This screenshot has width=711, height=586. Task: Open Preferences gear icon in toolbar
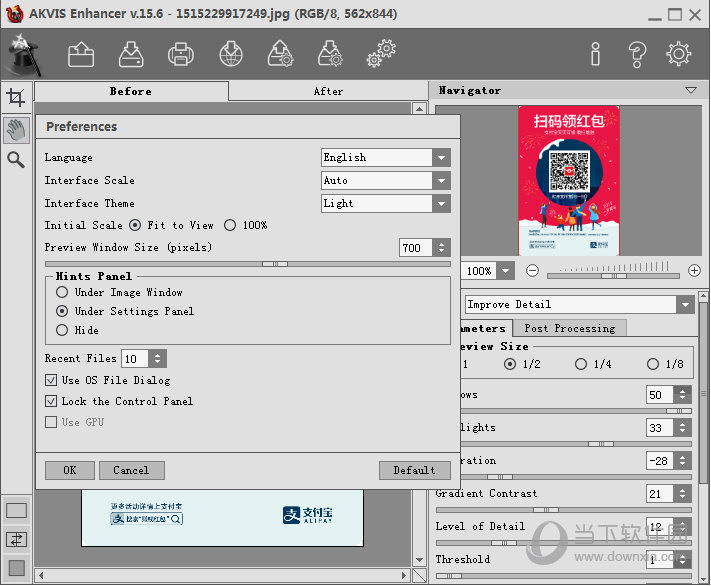coord(678,54)
